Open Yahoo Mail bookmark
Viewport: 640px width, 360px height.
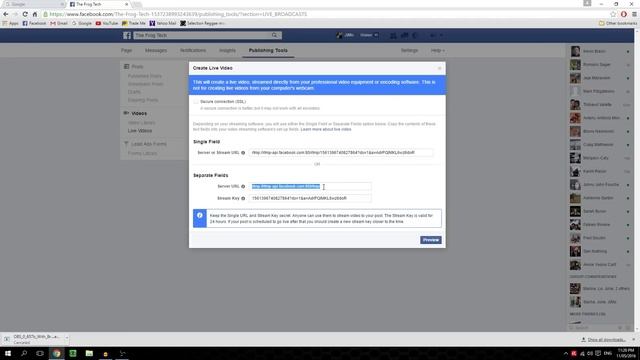163,23
